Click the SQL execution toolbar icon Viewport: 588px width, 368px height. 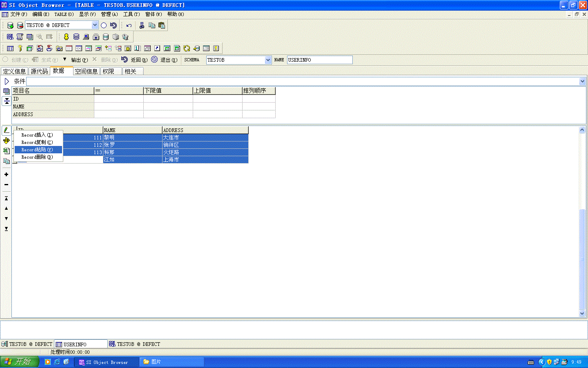click(x=10, y=37)
